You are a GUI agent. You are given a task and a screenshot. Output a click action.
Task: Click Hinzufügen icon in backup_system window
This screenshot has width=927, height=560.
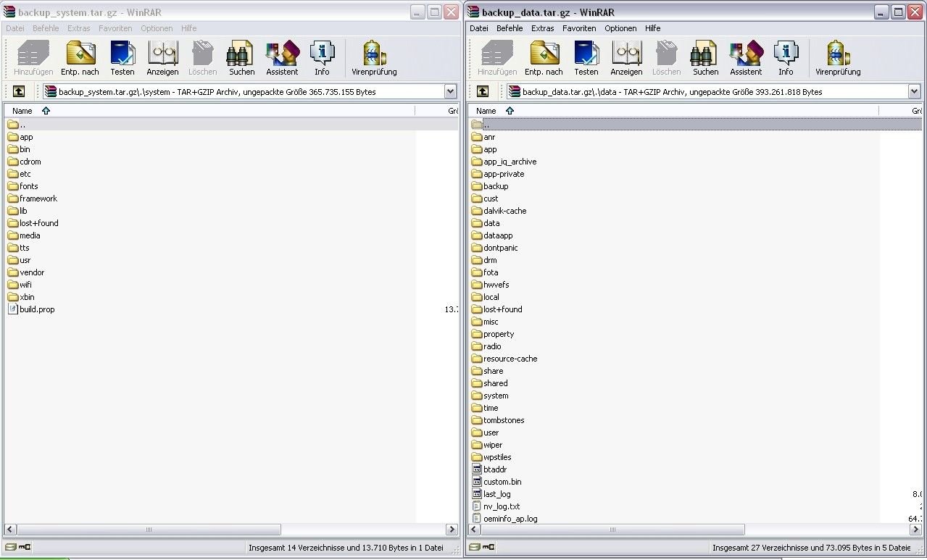33,58
